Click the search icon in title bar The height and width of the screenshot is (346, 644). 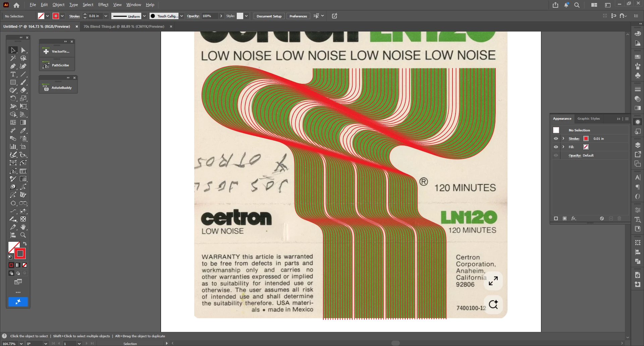point(577,5)
